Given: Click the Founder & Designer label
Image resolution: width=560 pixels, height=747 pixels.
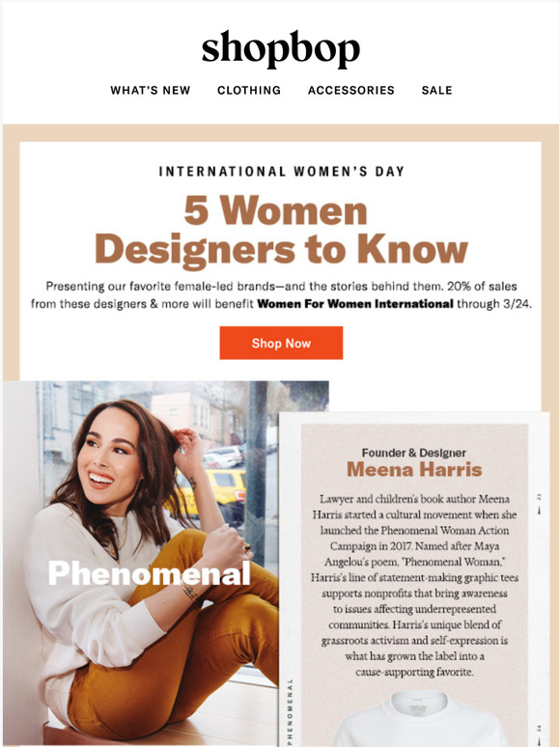Looking at the screenshot, I should click(413, 453).
